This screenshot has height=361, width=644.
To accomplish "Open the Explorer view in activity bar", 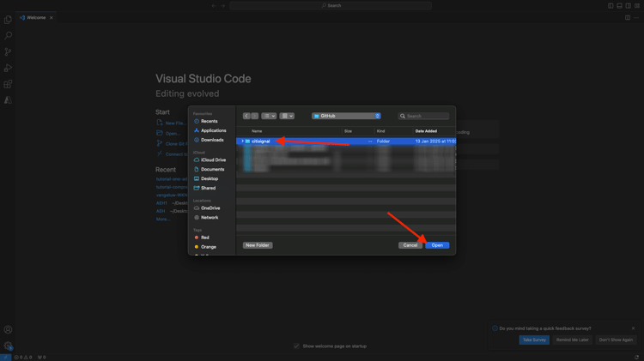I will pos(8,20).
